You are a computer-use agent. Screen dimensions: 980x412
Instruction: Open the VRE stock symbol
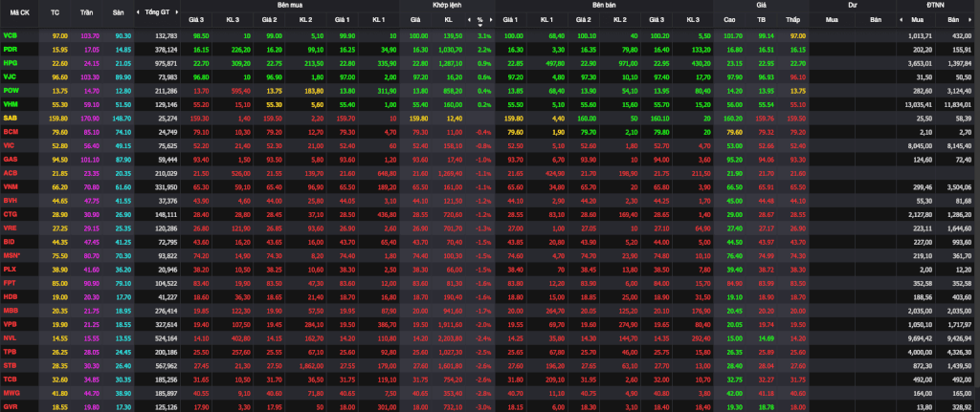(x=10, y=228)
